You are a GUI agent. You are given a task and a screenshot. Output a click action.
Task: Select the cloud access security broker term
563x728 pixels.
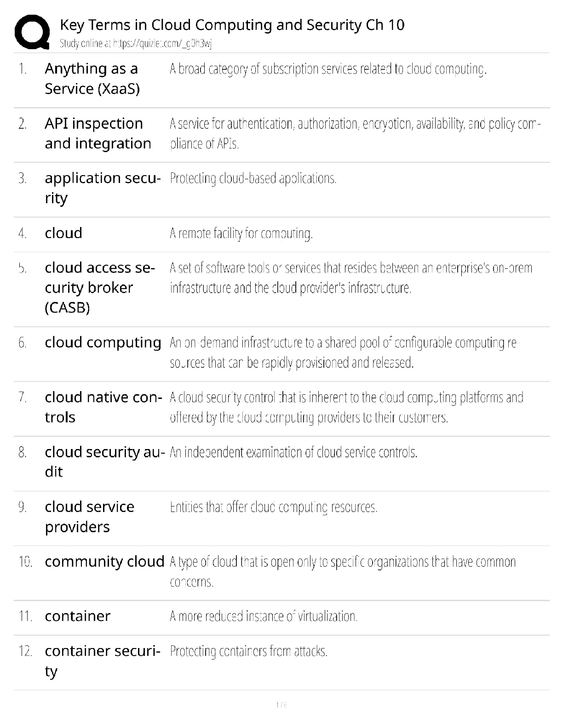99,287
